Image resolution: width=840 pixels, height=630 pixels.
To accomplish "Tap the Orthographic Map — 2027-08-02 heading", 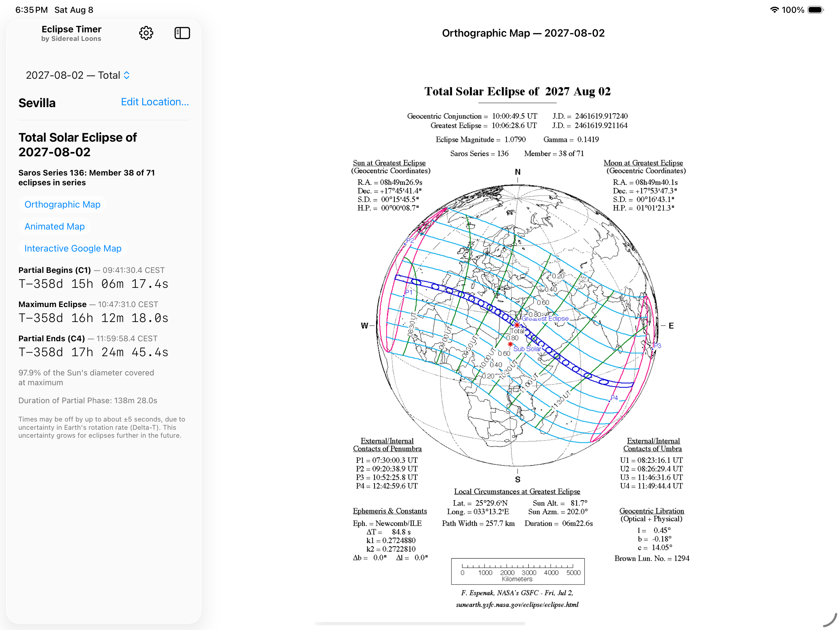I will pyautogui.click(x=523, y=33).
